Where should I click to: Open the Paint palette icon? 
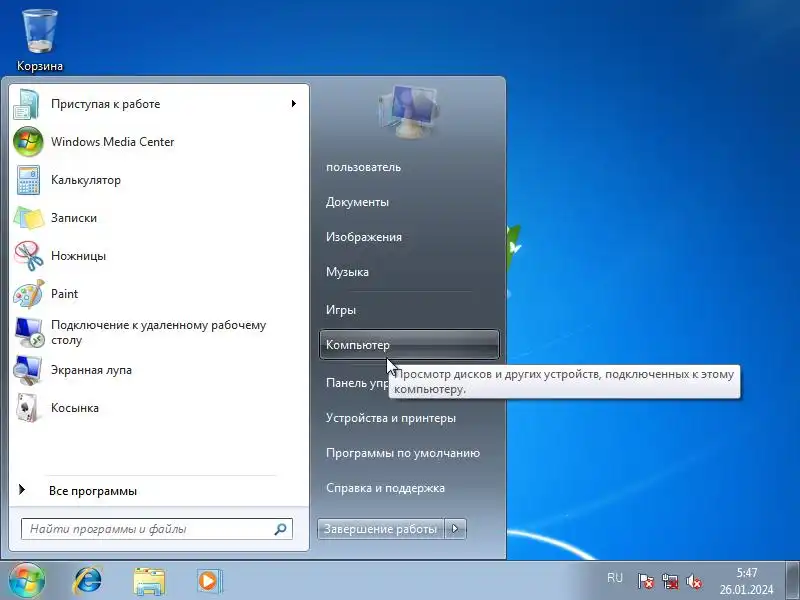[28, 294]
